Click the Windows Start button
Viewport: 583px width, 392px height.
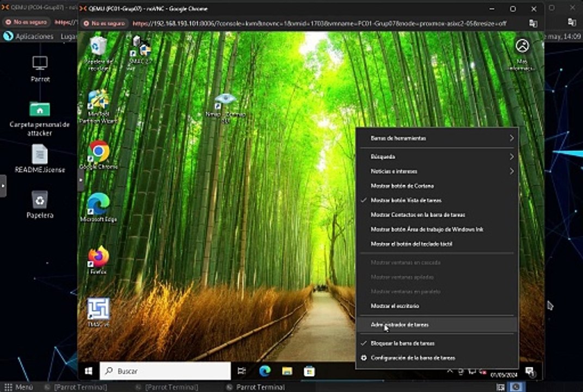pos(88,371)
